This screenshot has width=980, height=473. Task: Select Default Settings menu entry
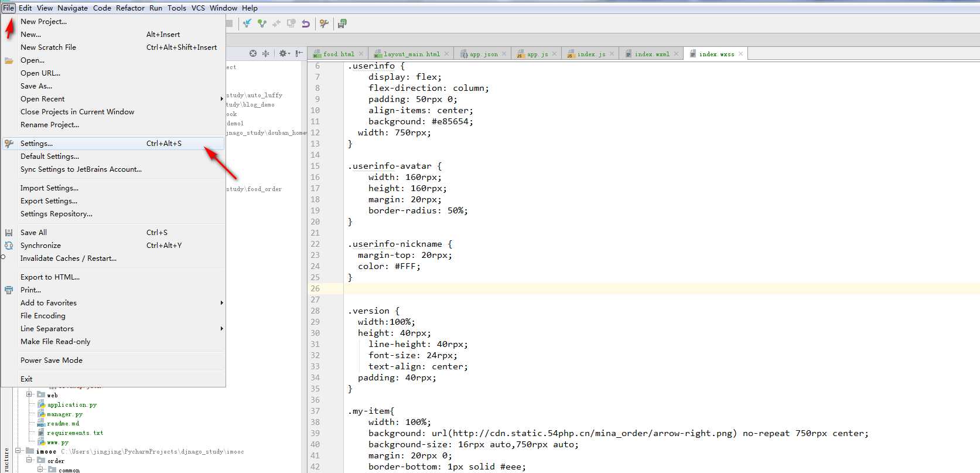[x=113, y=156]
